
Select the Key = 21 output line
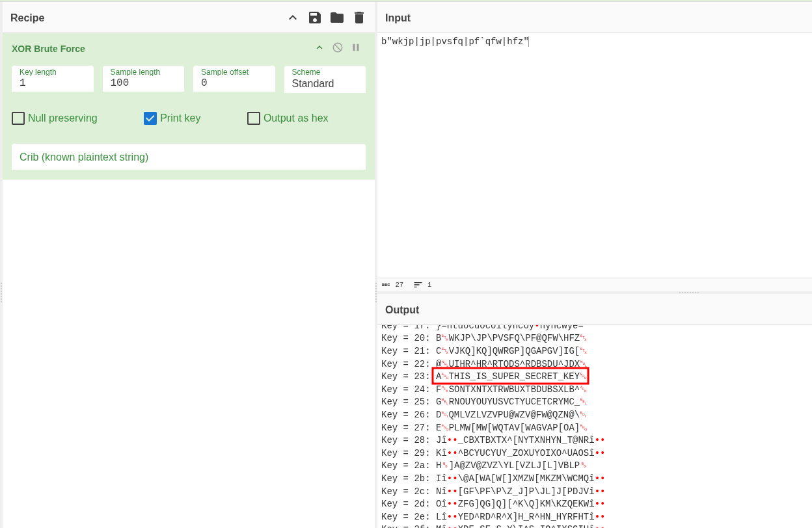pos(484,350)
